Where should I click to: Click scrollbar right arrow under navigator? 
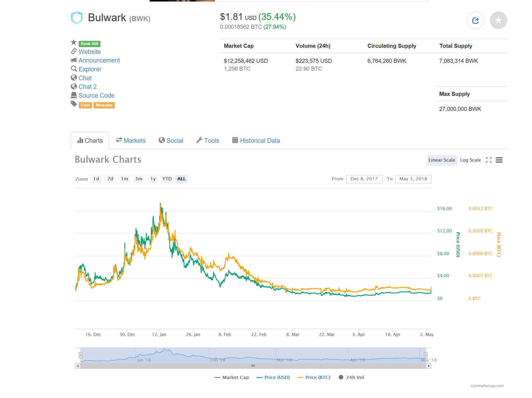tap(429, 366)
